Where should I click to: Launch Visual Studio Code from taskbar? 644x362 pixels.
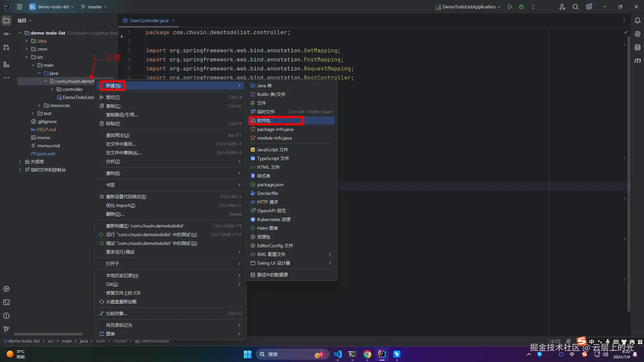338,354
